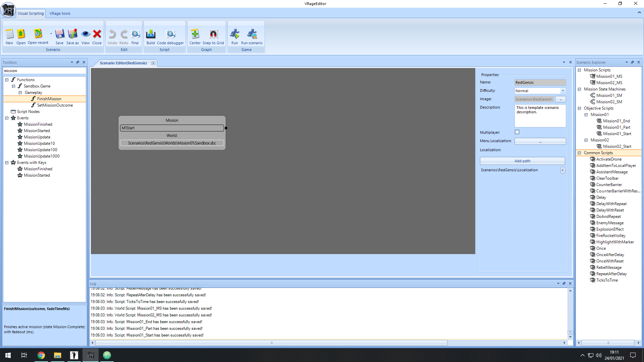Enable the Multiplayer checkbox
The image size is (644, 362).
517,132
